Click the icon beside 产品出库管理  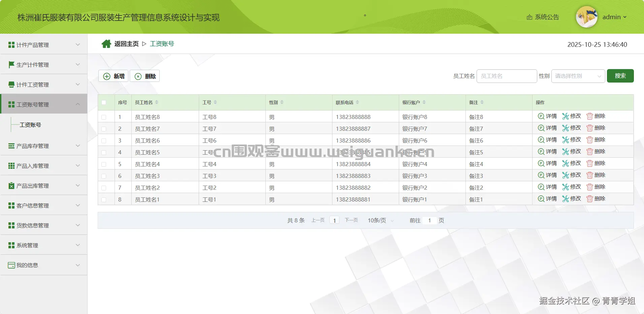click(11, 186)
